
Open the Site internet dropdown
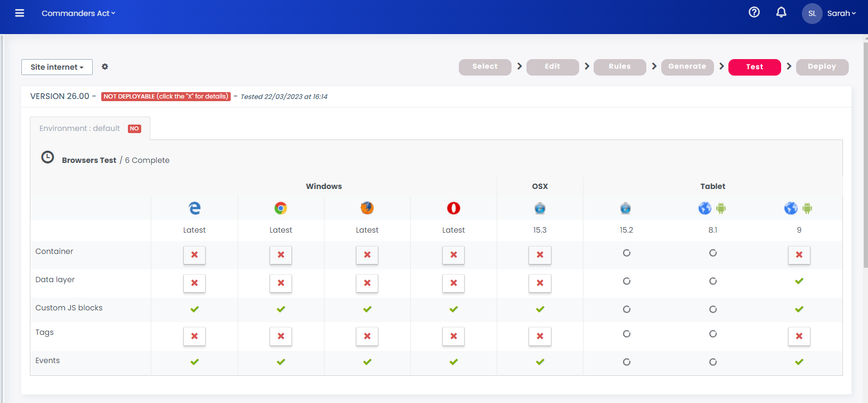pyautogui.click(x=57, y=67)
